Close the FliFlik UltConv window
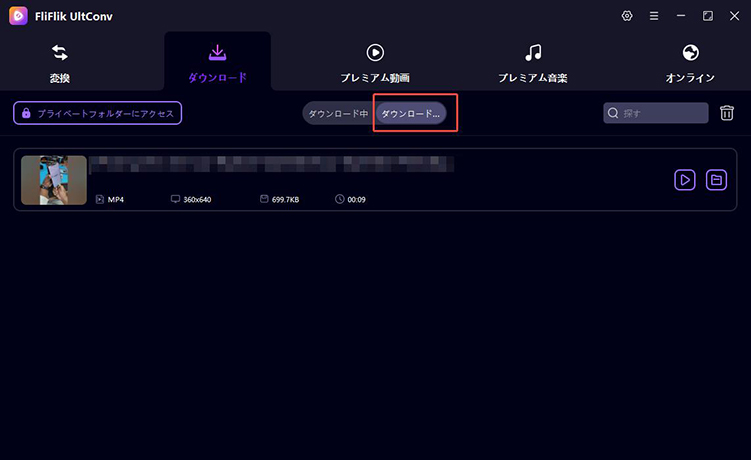Image resolution: width=751 pixels, height=460 pixels. [734, 16]
